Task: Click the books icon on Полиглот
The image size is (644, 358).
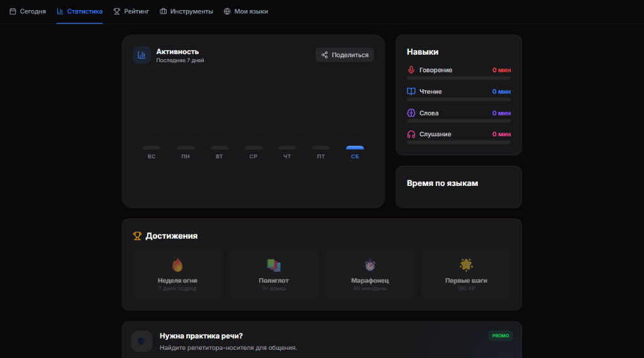Action: [274, 265]
